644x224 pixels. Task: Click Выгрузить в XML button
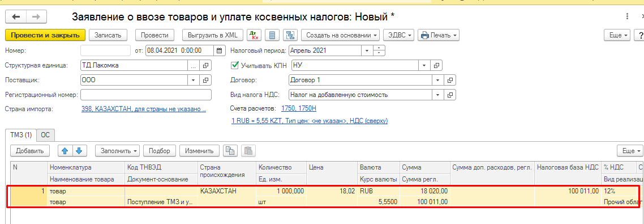click(213, 35)
